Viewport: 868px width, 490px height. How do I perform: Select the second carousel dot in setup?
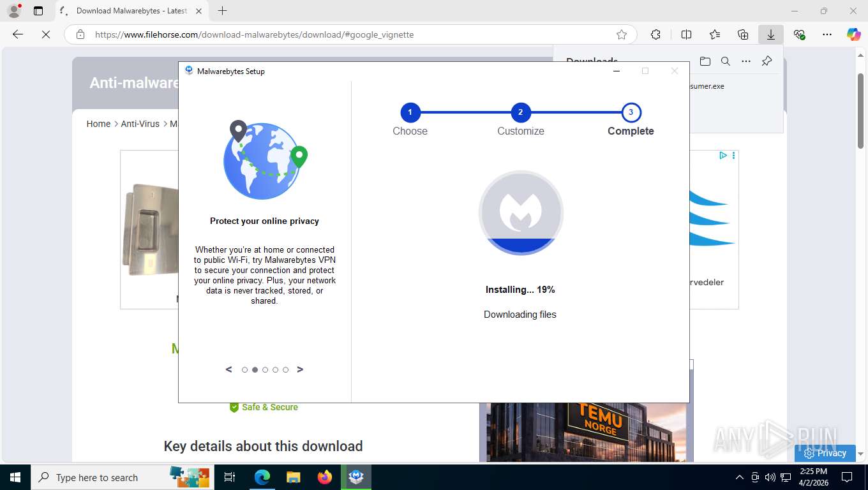click(x=255, y=369)
